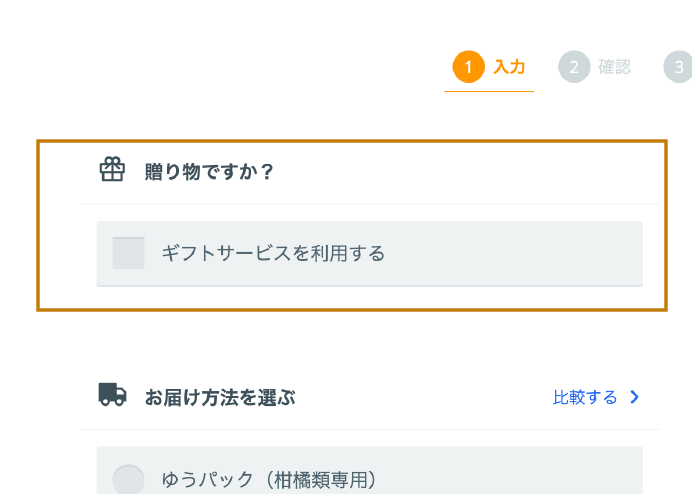Click the gift box icon
This screenshot has width=692, height=494.
tap(112, 169)
